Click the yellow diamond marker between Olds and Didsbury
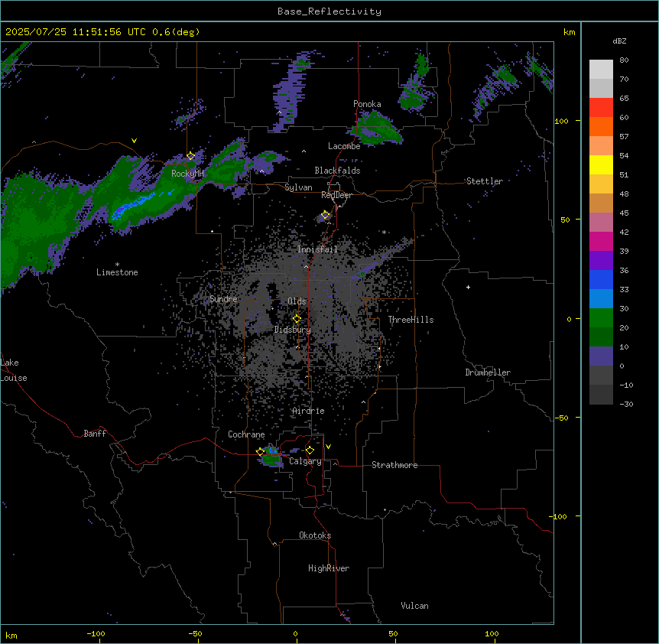 [x=297, y=319]
